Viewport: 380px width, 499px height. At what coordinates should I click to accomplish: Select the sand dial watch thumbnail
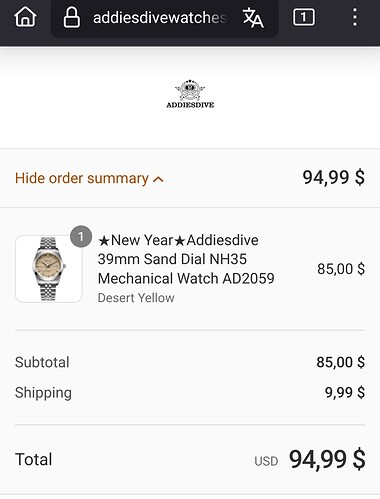[49, 269]
